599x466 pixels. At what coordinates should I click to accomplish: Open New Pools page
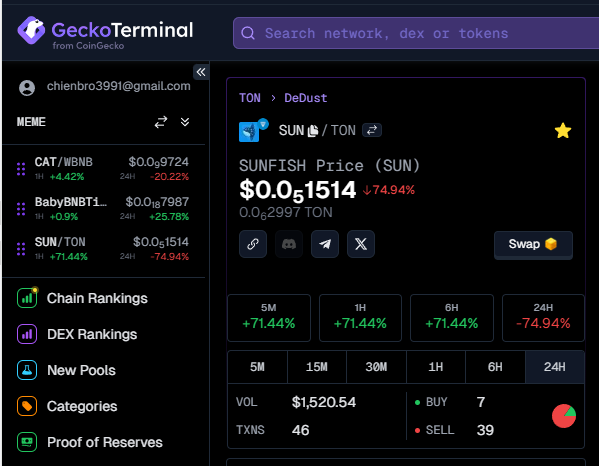[x=81, y=370]
